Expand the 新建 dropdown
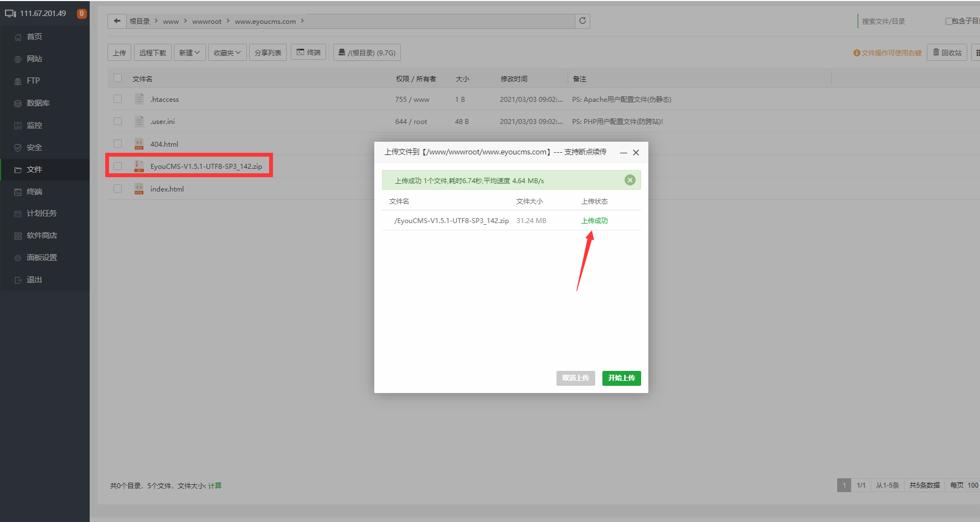 tap(189, 53)
